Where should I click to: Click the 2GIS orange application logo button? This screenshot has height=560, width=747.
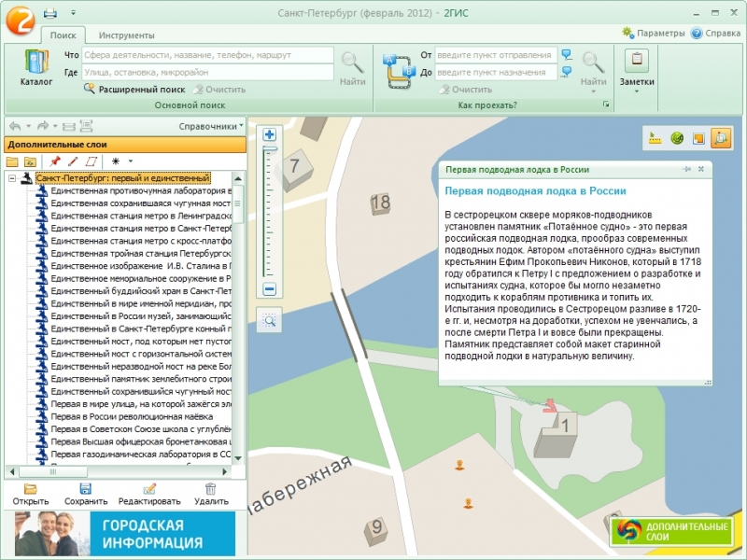pos(20,20)
